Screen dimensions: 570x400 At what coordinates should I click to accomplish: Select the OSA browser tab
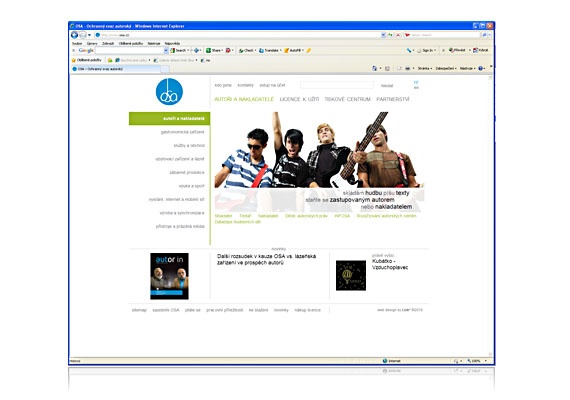pos(116,69)
